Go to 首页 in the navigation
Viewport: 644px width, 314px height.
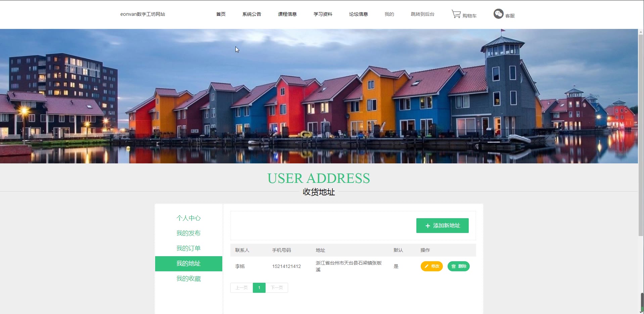221,14
